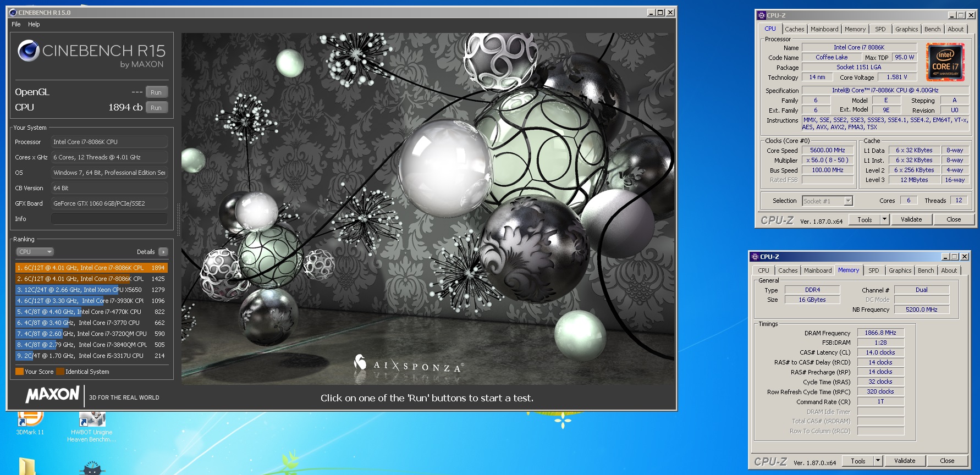
Task: Click the Identical System legend square
Action: pyautogui.click(x=60, y=372)
